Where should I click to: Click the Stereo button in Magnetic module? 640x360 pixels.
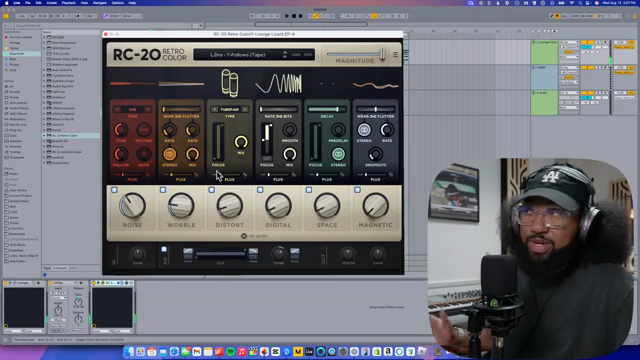(364, 130)
